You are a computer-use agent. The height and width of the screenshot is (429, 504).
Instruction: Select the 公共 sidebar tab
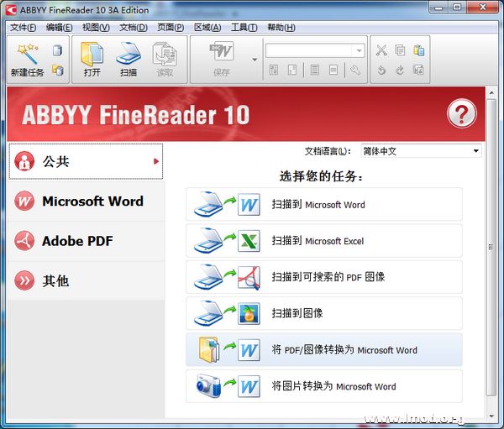click(x=86, y=161)
